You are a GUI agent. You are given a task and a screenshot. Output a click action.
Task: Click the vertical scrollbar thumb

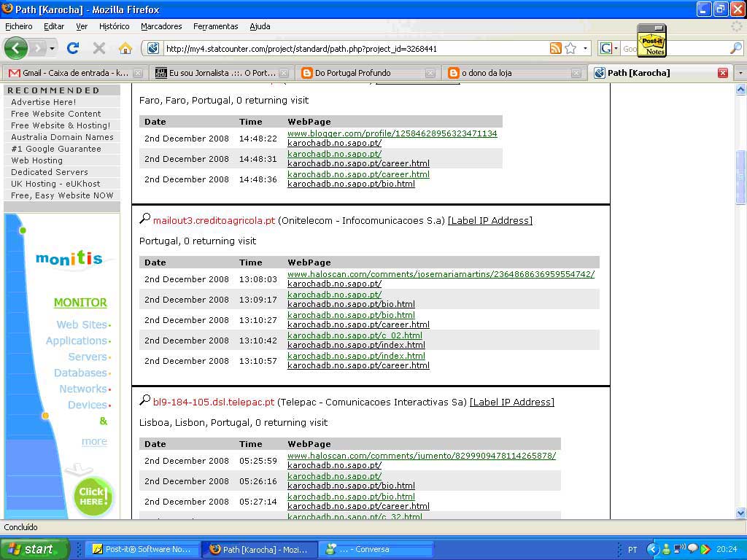pyautogui.click(x=740, y=176)
